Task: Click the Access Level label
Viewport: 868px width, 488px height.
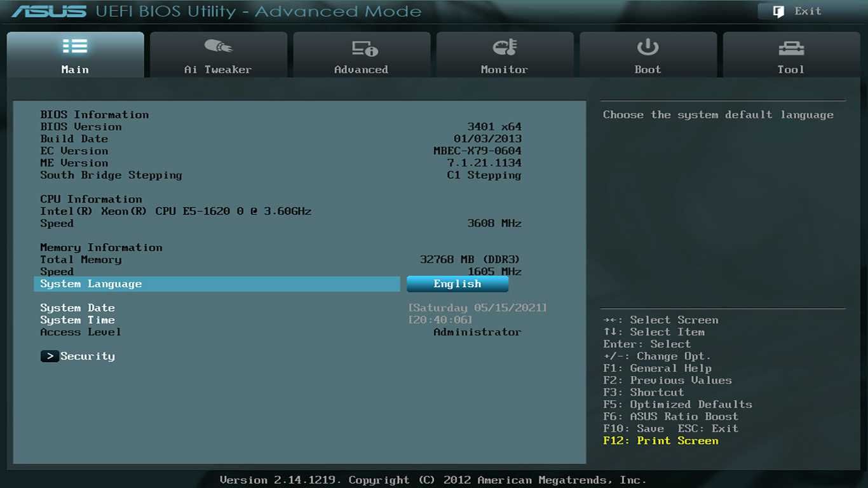Action: click(81, 332)
